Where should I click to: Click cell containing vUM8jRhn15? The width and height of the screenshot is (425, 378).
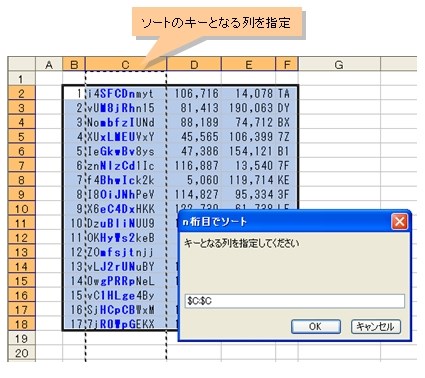click(x=126, y=108)
